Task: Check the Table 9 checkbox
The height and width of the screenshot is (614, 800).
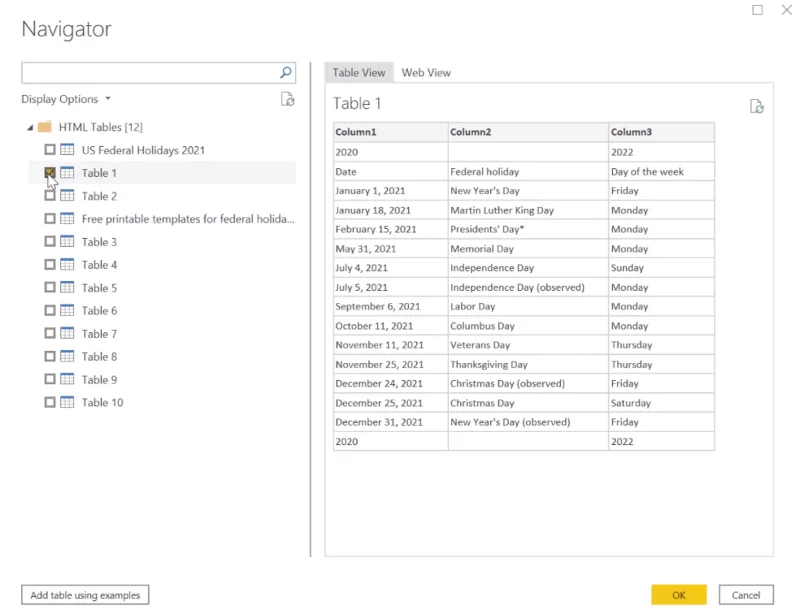Action: (49, 379)
